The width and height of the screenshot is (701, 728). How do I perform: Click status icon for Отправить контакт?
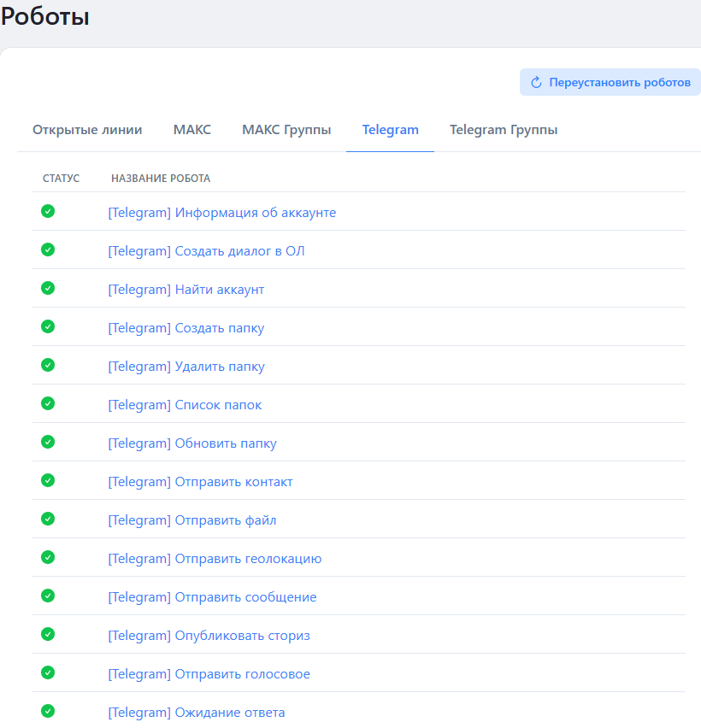48,480
